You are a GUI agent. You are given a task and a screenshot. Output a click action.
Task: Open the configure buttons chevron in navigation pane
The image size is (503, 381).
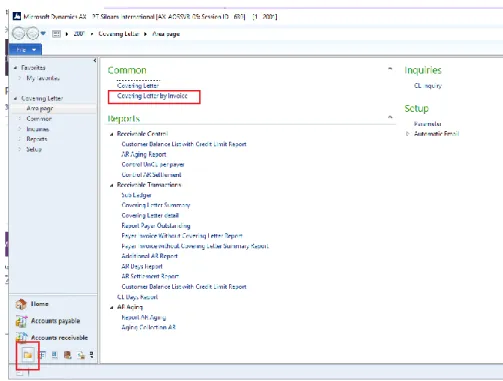[91, 355]
